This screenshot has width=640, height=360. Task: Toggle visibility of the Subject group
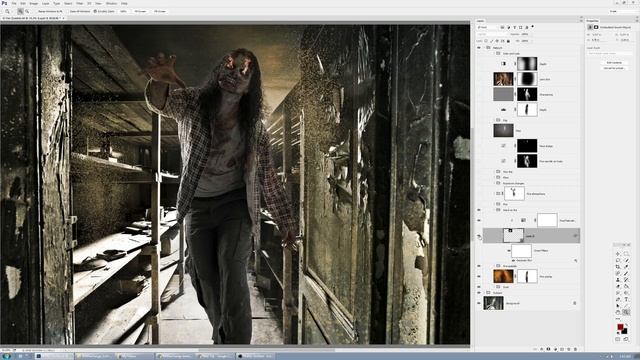click(479, 293)
